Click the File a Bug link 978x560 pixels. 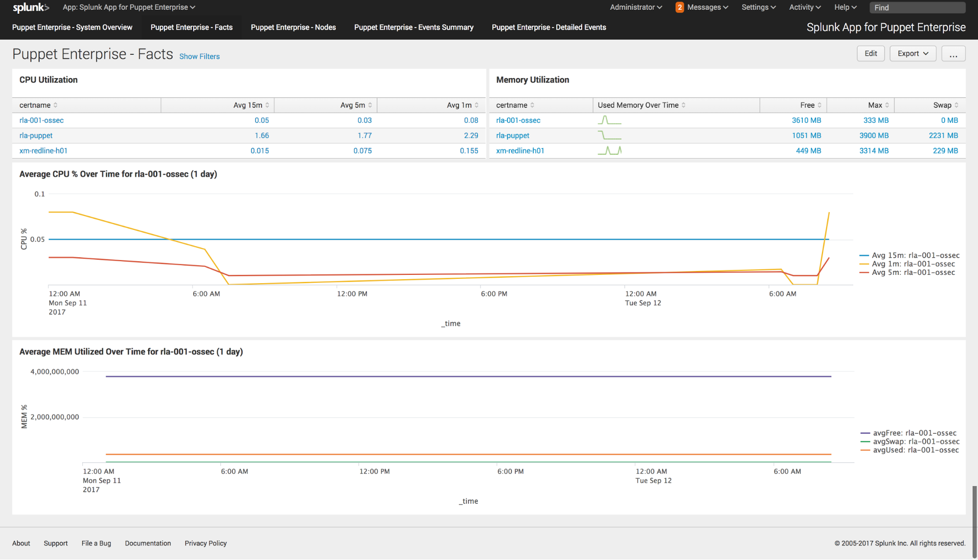[x=96, y=543]
